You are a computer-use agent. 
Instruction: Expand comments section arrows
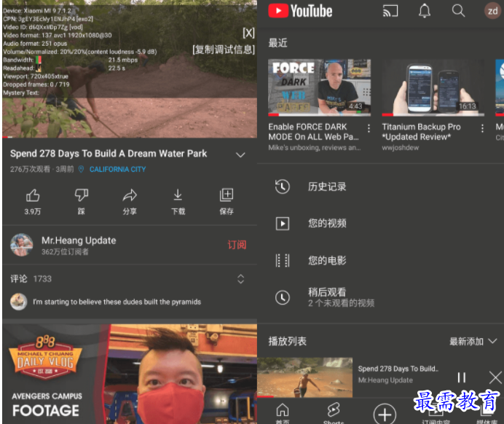tap(240, 279)
